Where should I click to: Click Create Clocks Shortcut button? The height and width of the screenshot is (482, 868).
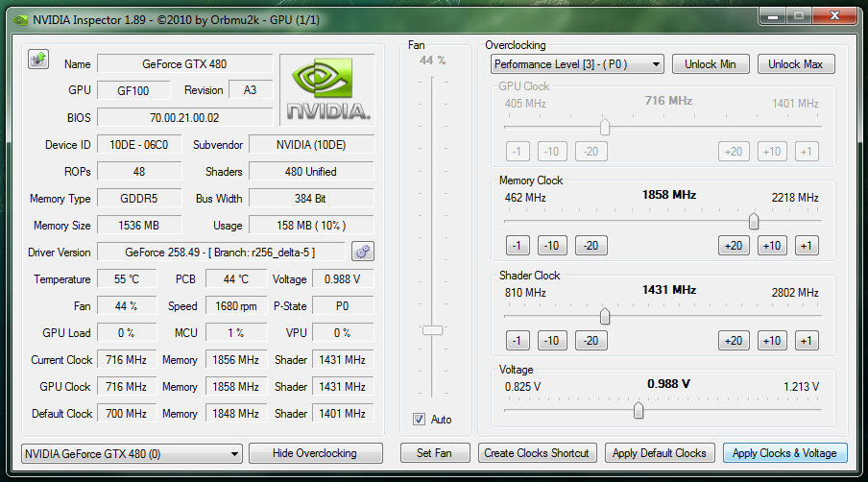tap(537, 453)
